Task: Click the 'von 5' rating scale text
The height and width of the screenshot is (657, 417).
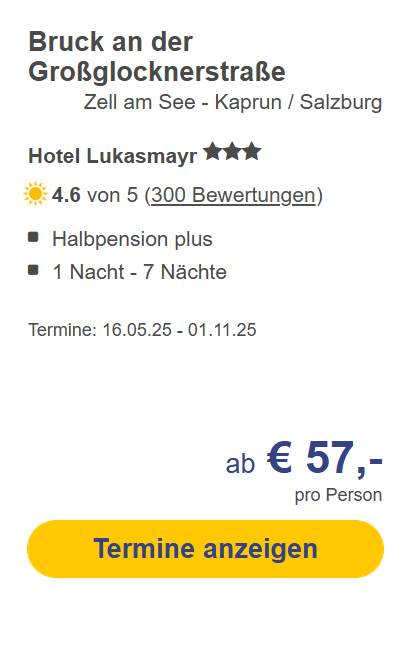Action: pyautogui.click(x=112, y=195)
